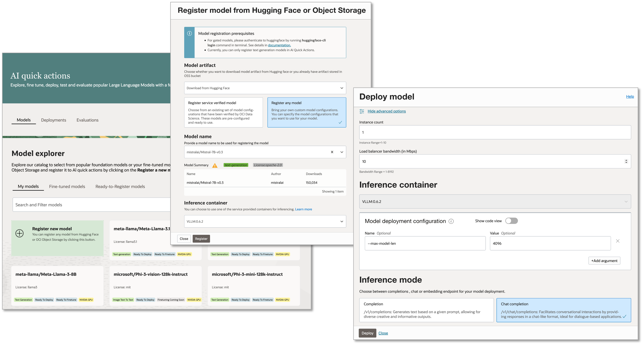Click the info icon in prerequisites banner
644x345 pixels.
point(189,33)
